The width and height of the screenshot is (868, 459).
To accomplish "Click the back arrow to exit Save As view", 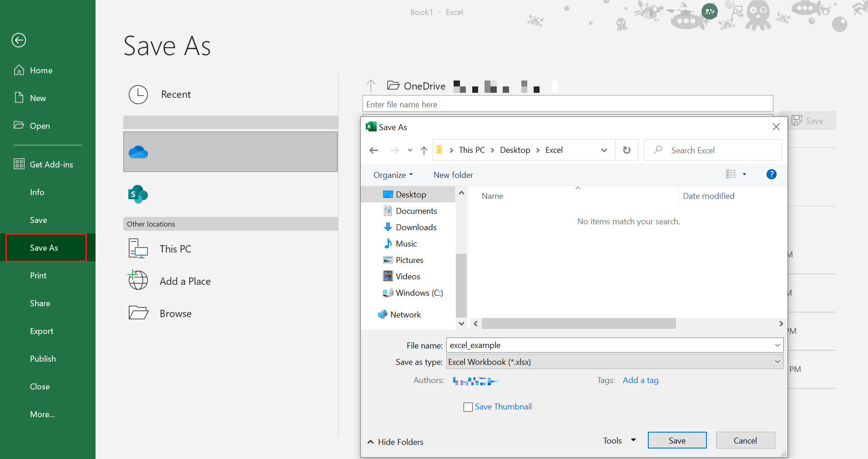I will [x=19, y=40].
